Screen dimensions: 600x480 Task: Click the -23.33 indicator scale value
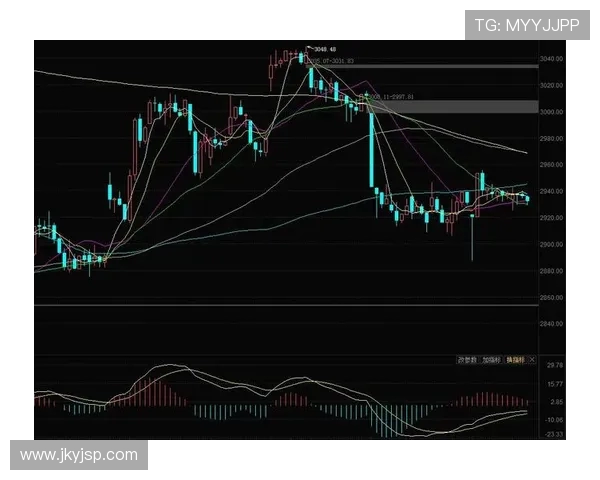(x=555, y=435)
